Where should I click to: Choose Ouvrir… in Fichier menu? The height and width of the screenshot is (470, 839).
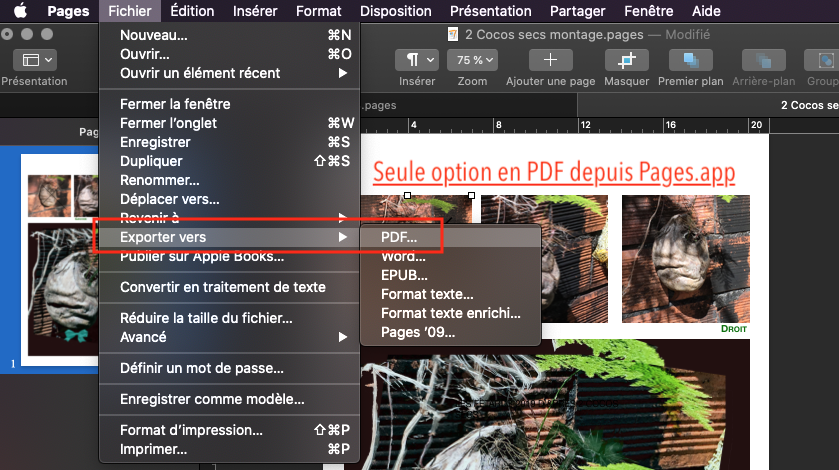pyautogui.click(x=230, y=54)
